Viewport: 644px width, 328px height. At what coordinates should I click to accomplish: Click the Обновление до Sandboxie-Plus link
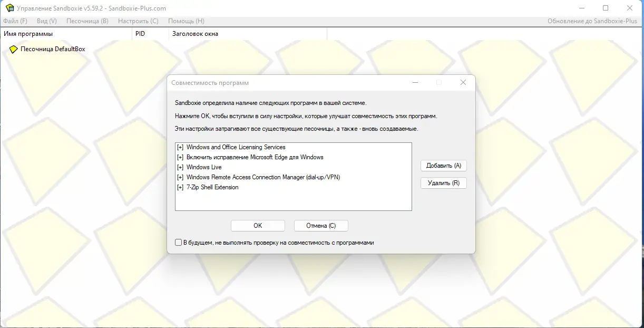click(592, 21)
